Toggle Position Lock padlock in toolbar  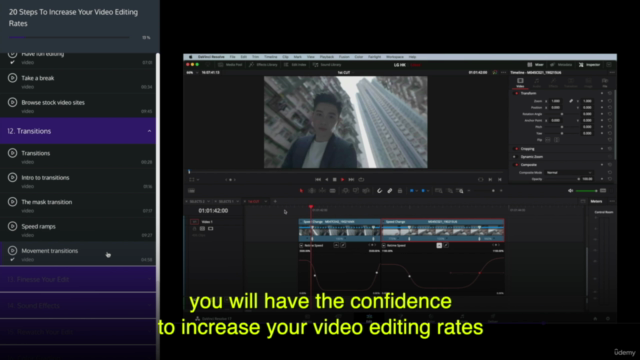[x=400, y=191]
